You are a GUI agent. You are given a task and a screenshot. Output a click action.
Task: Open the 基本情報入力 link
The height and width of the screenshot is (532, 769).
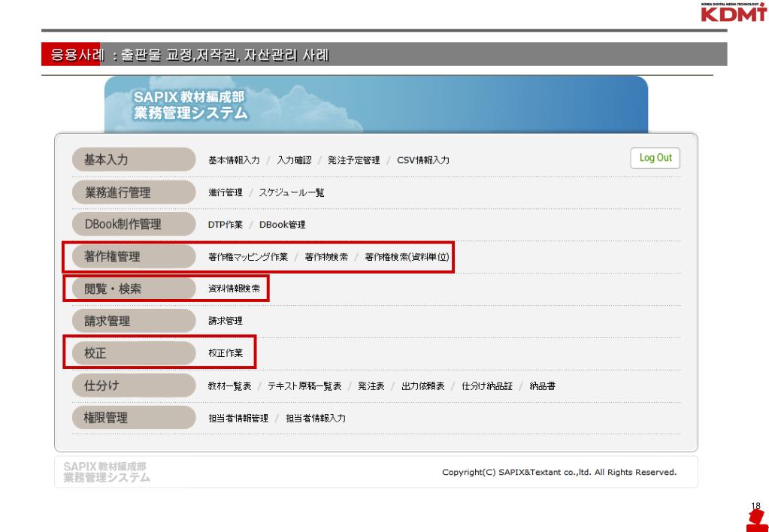click(x=234, y=160)
